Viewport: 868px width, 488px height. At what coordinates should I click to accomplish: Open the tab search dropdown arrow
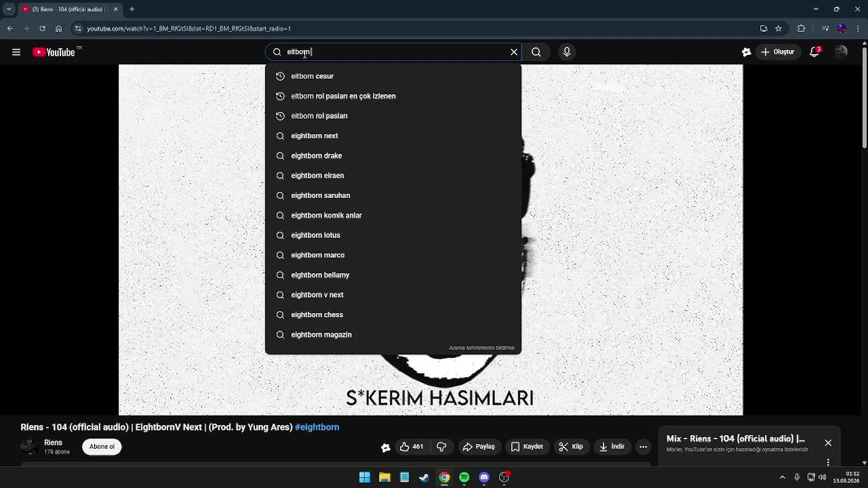click(9, 9)
